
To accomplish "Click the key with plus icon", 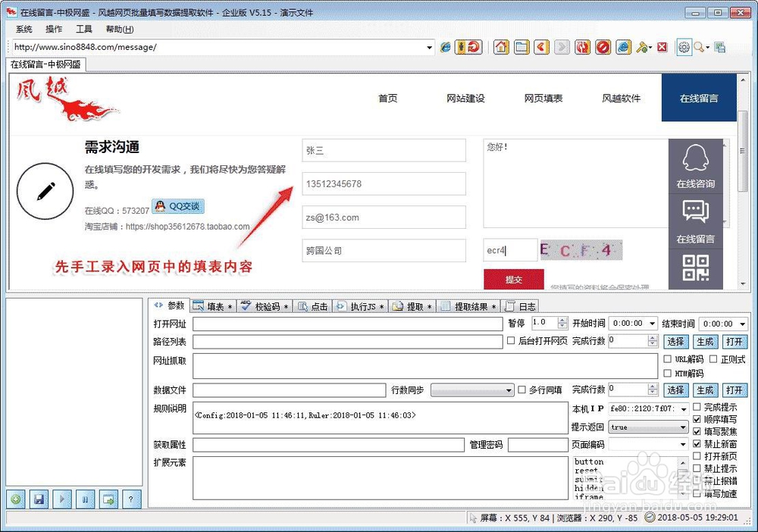I will click(641, 47).
